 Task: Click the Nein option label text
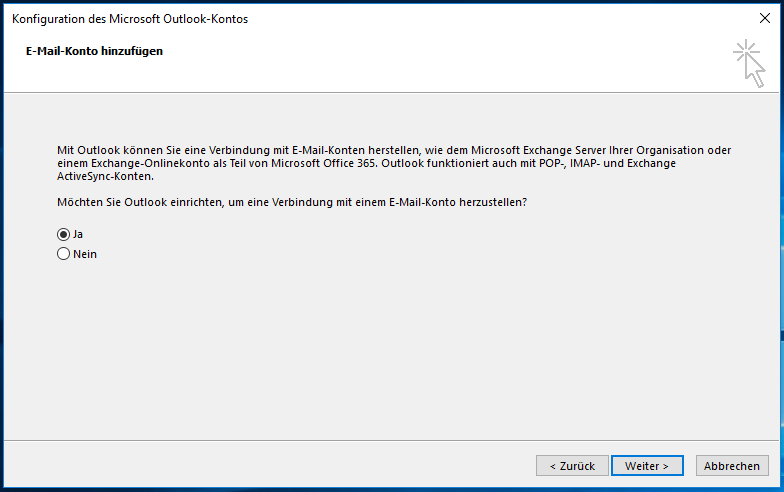pos(85,254)
